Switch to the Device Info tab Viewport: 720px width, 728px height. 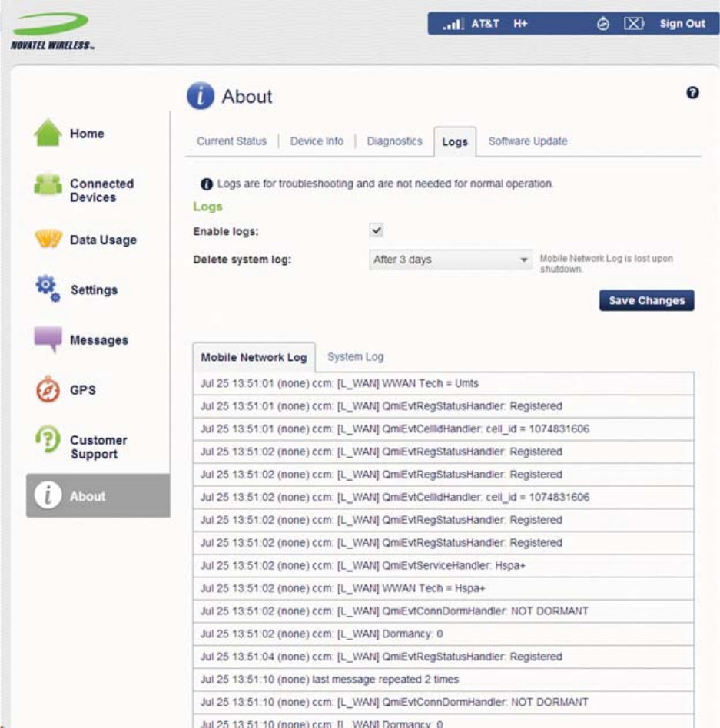point(317,141)
